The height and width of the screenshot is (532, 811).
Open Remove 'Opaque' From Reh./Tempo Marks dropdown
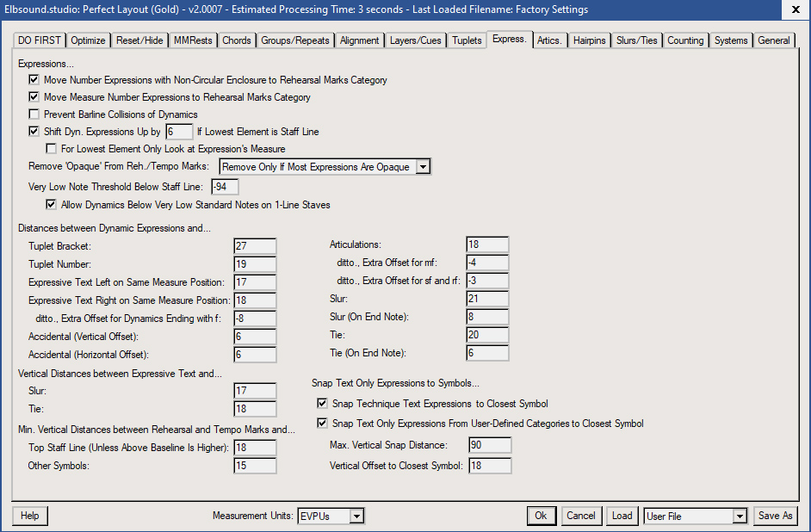click(422, 167)
